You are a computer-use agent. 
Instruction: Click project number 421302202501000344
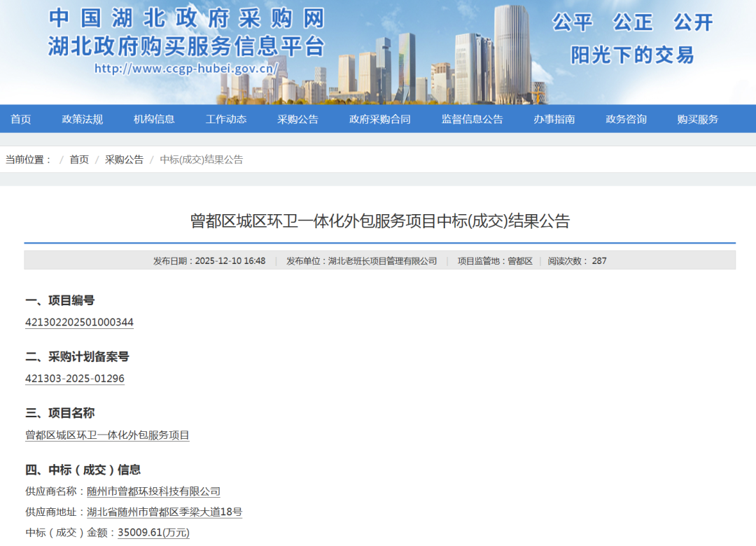coord(79,322)
